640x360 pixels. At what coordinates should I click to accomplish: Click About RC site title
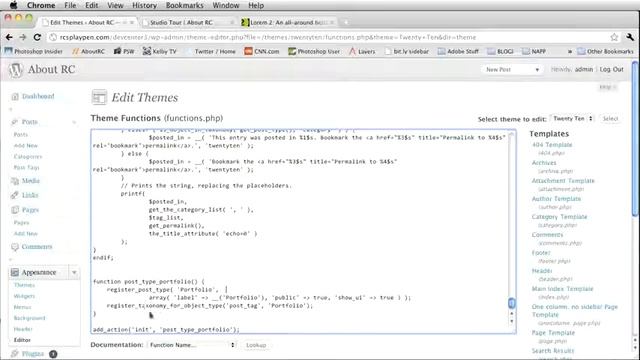(51, 69)
